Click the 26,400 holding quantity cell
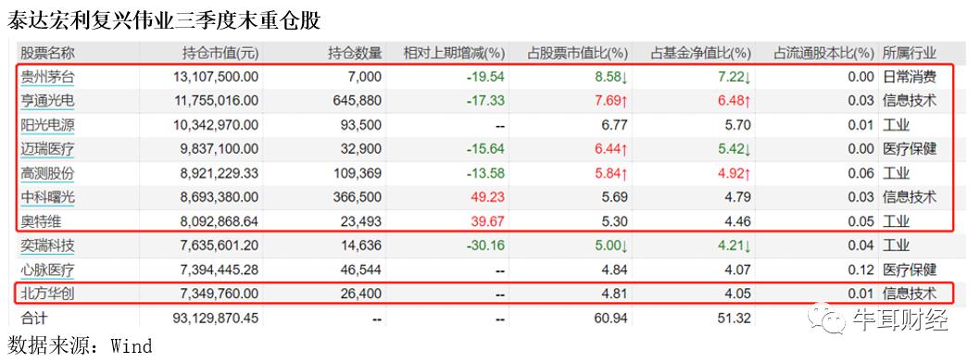This screenshot has height=363, width=980. [x=362, y=293]
